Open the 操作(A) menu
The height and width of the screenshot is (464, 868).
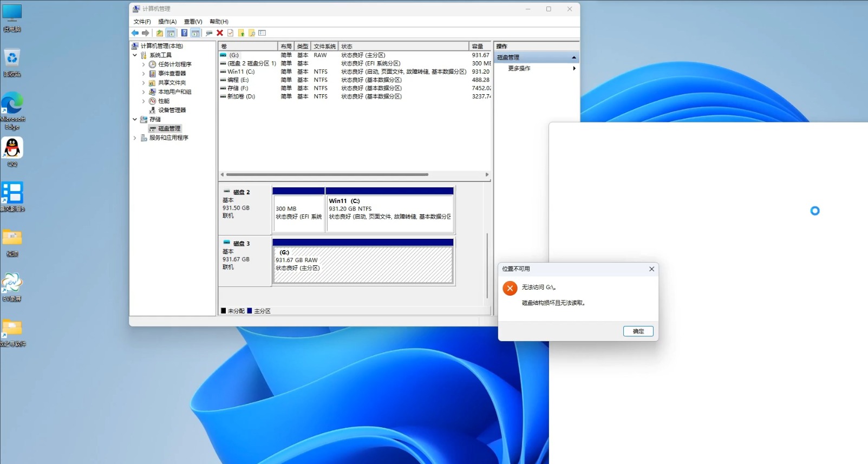[x=167, y=22]
